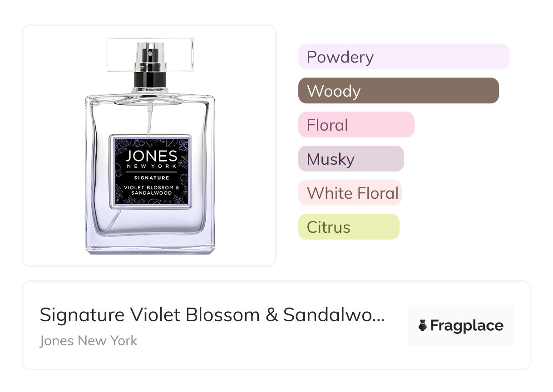Click the black spray nozzle collar

point(150,79)
